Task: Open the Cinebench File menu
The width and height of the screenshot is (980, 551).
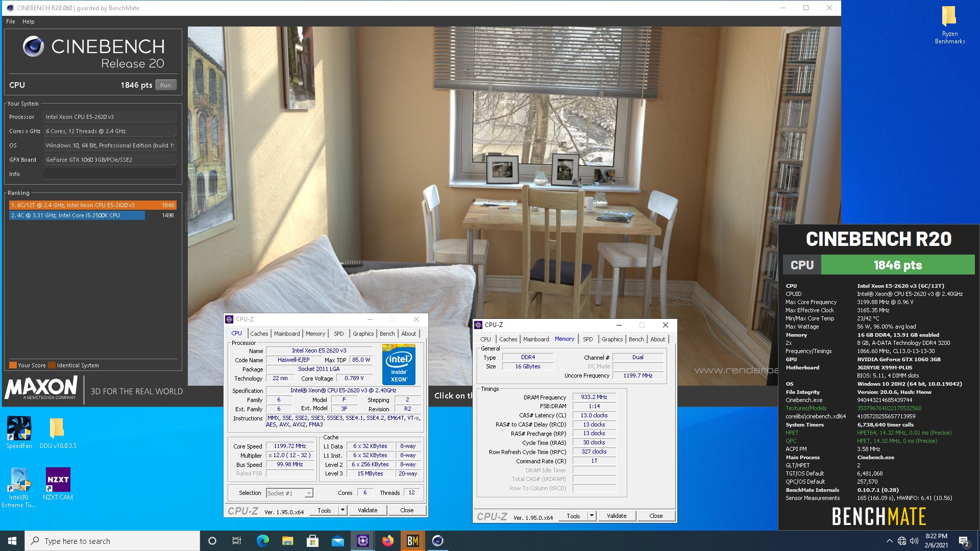Action: pos(11,21)
